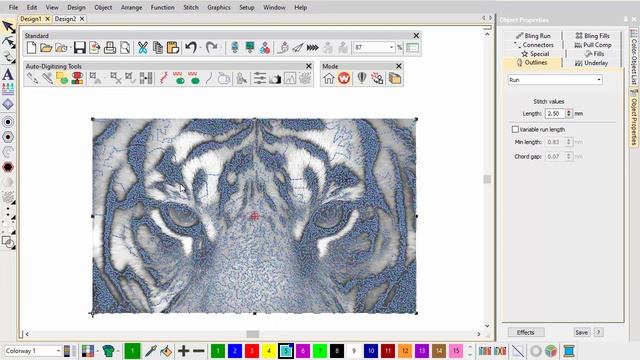Open the Underlay properties tab
The height and width of the screenshot is (360, 640).
(x=592, y=63)
